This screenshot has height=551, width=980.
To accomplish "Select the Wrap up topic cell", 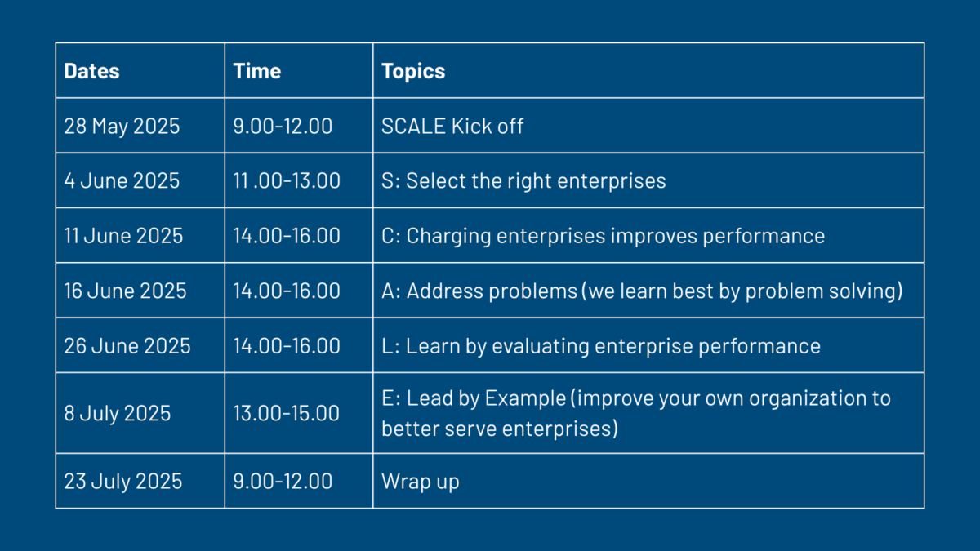I will coord(648,481).
